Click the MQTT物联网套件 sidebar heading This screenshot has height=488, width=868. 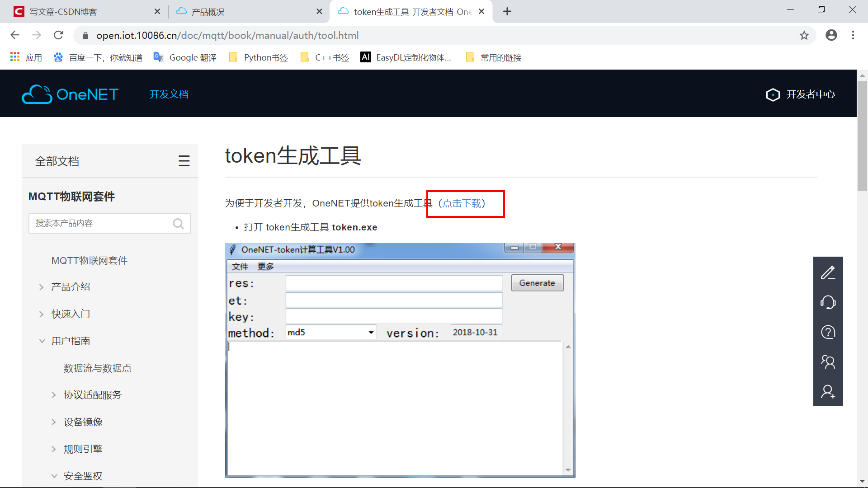point(71,197)
